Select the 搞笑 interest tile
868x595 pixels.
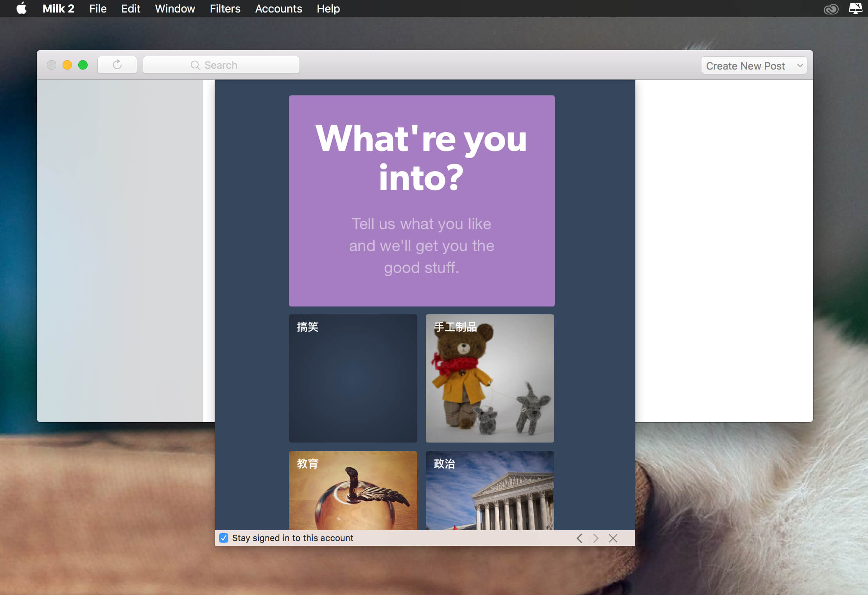tap(353, 378)
